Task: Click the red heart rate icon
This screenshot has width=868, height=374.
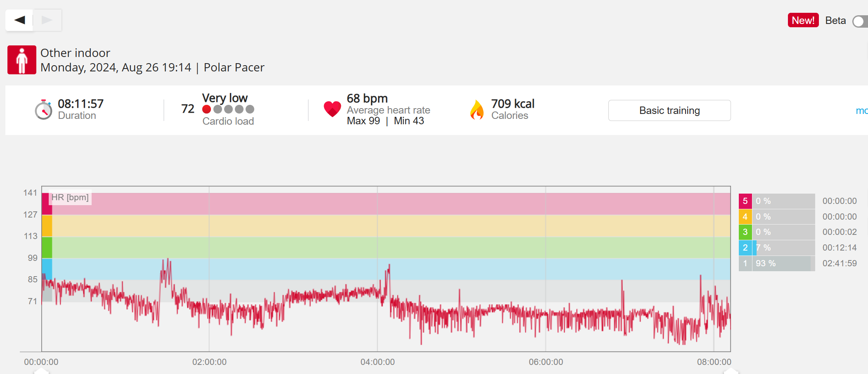Action: point(332,109)
